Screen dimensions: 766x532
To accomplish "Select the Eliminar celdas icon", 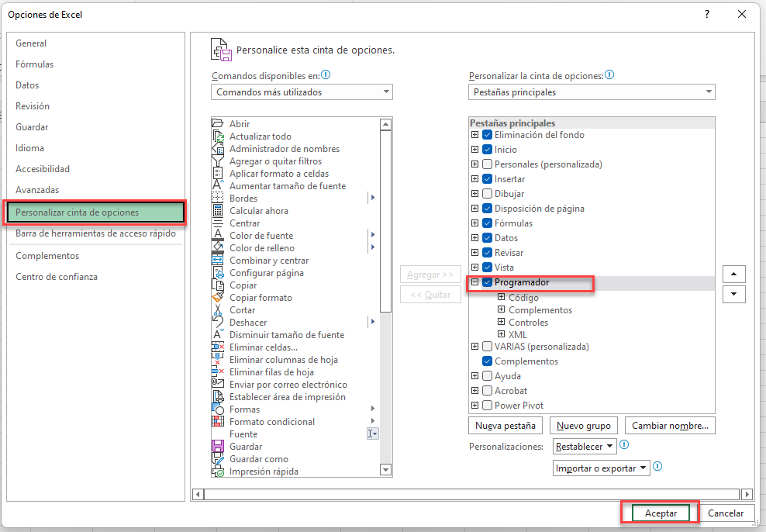I will click(x=217, y=347).
